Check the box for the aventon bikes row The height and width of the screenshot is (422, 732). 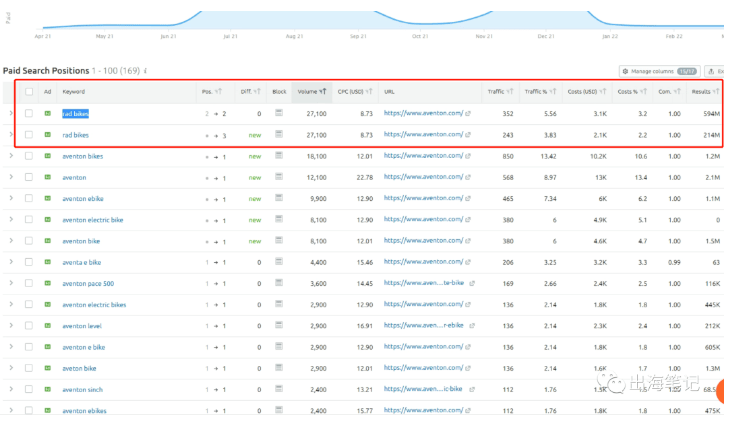pyautogui.click(x=29, y=156)
